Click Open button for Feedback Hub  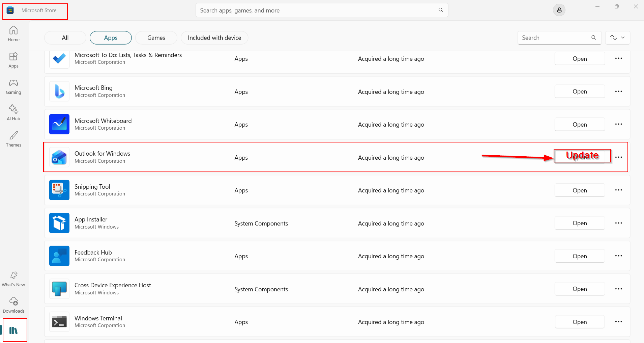579,256
